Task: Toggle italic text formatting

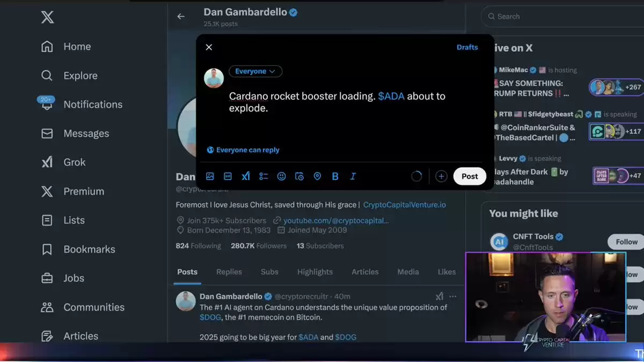Action: pos(353,176)
